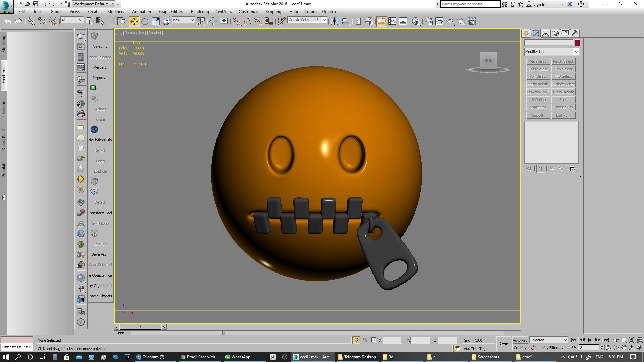Activate the Select and Rotate tool
The width and height of the screenshot is (644, 362).
[145, 21]
